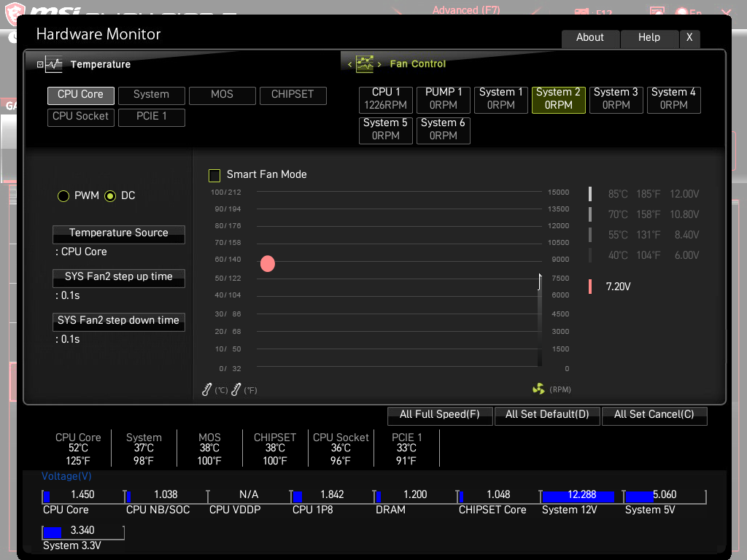Viewport: 747px width, 560px height.
Task: Switch to the System 1 fan tab
Action: 501,99
